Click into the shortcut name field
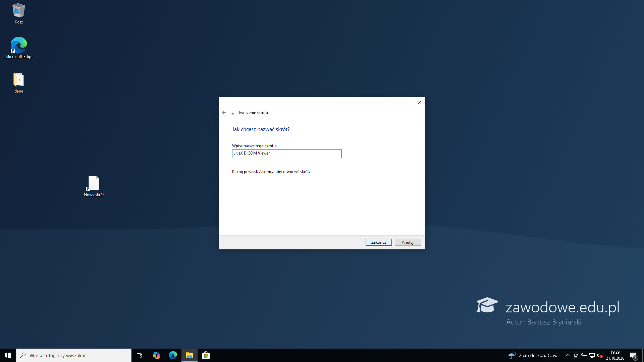The width and height of the screenshot is (644, 362). 287,154
